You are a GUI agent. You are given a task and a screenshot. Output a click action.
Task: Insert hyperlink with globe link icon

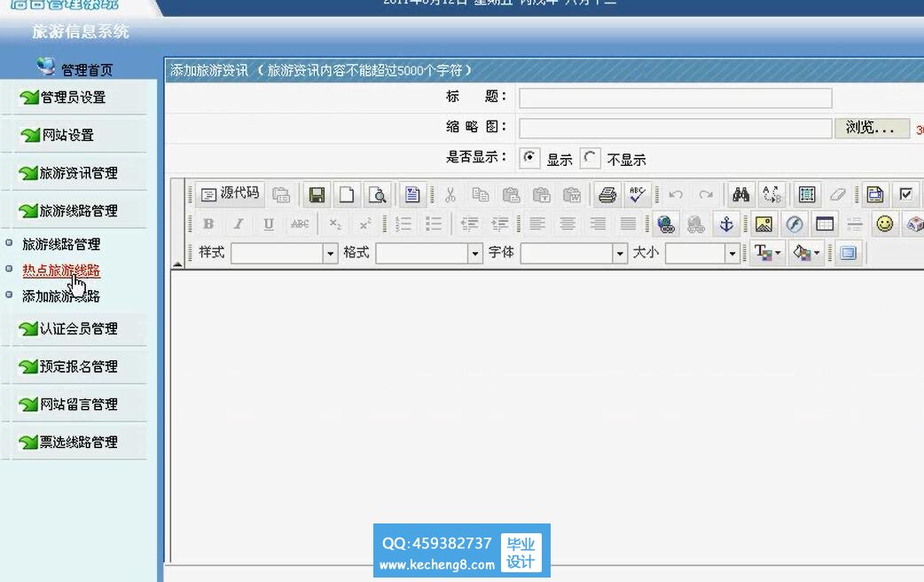[666, 224]
